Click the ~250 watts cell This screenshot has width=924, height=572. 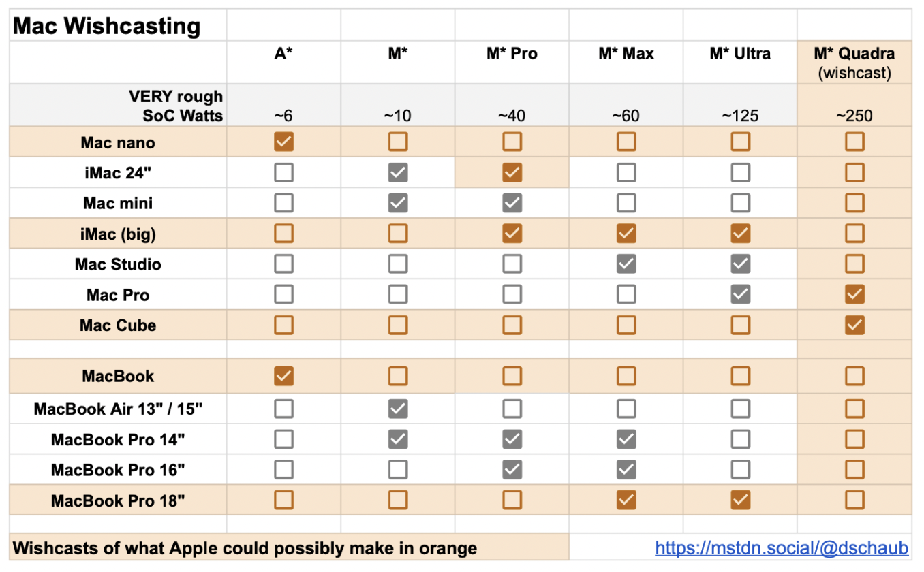854,114
